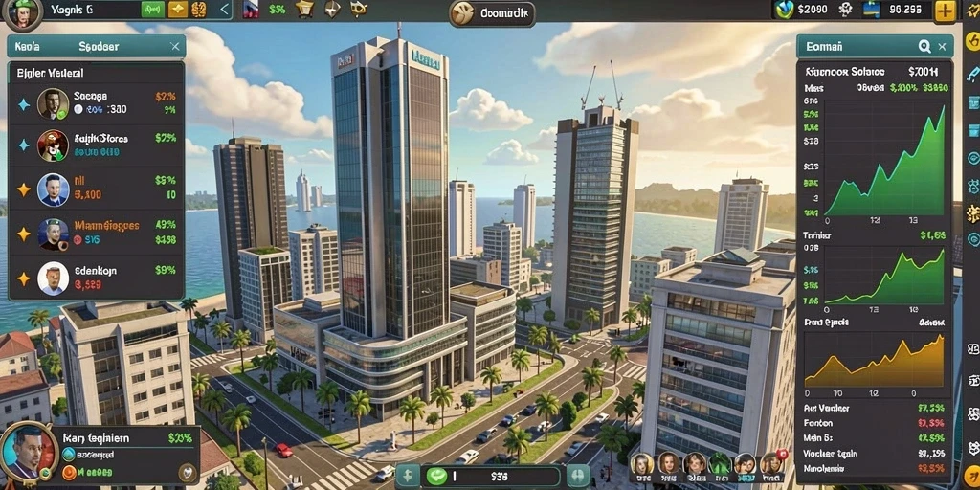This screenshot has height=490, width=980.
Task: Open the round Ooomadik emblem button
Action: coord(463,12)
